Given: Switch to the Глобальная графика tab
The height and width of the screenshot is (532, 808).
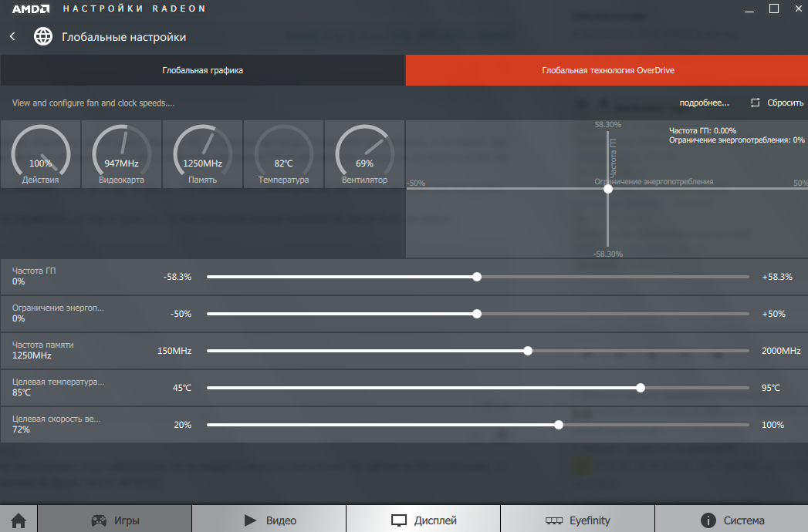Looking at the screenshot, I should tap(202, 70).
